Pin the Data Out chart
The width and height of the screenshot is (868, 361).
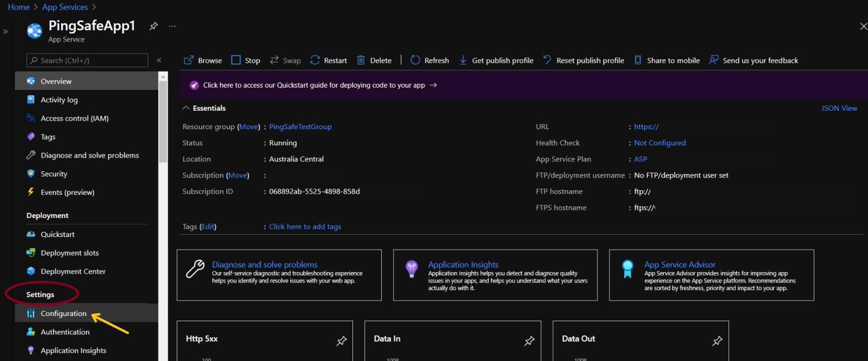[717, 341]
